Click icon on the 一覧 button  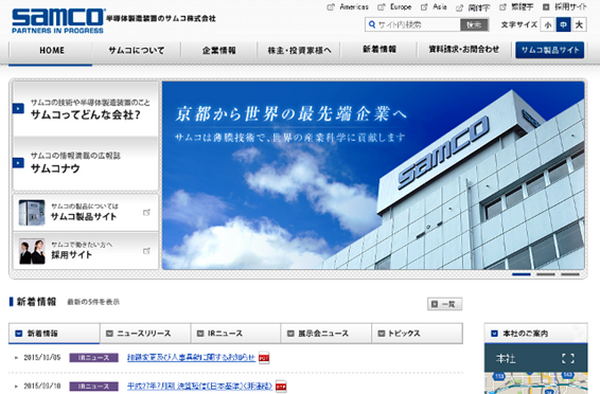pos(434,304)
